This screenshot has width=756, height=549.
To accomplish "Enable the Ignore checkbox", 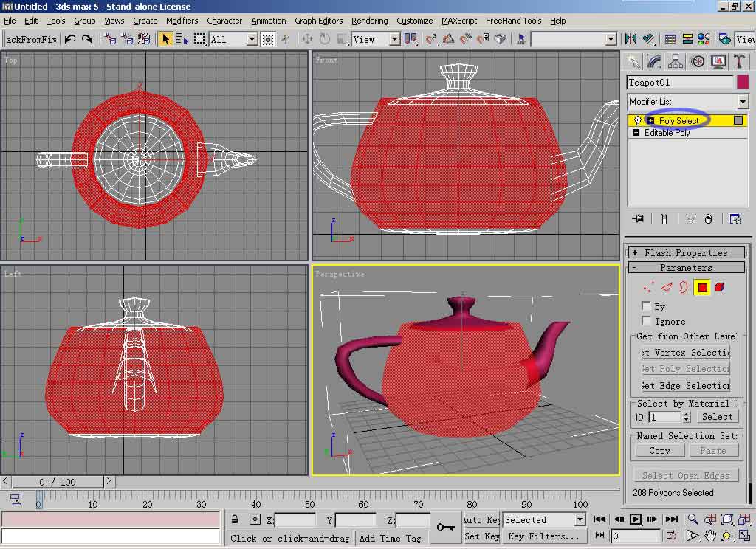I will (647, 321).
